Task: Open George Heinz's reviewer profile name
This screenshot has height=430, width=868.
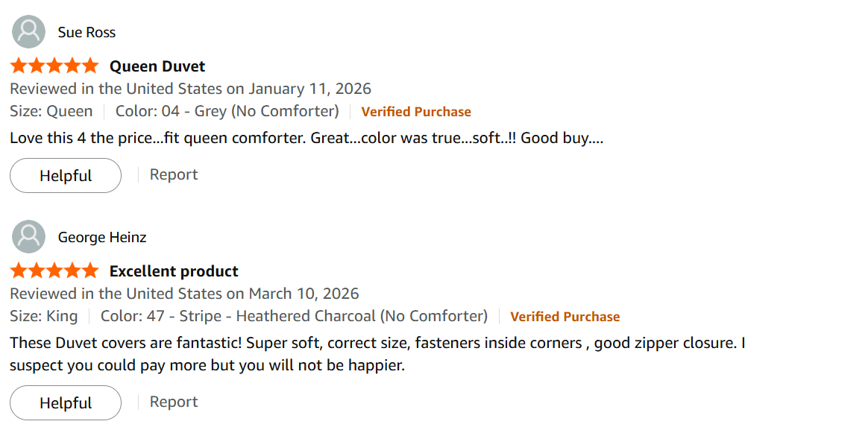Action: click(x=102, y=238)
